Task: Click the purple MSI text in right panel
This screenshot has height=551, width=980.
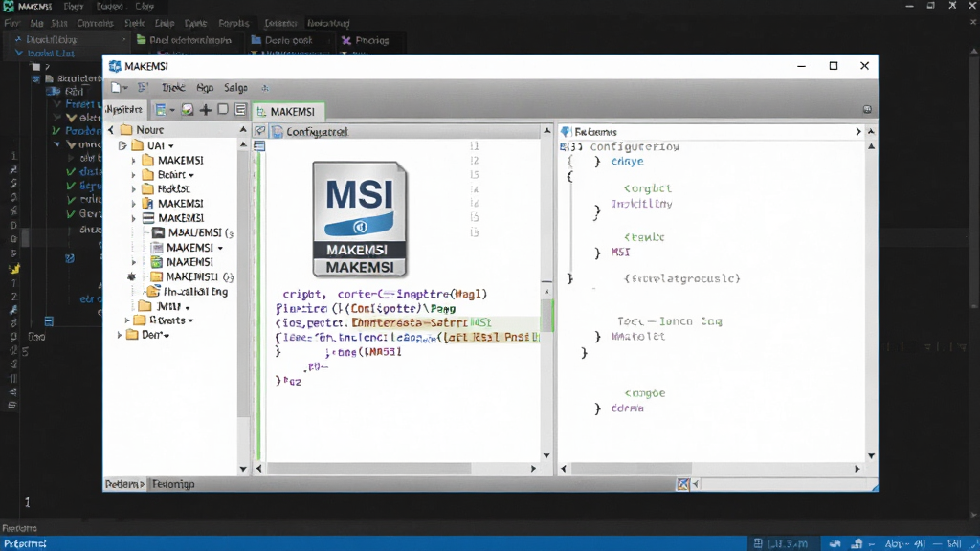Action: coord(620,253)
